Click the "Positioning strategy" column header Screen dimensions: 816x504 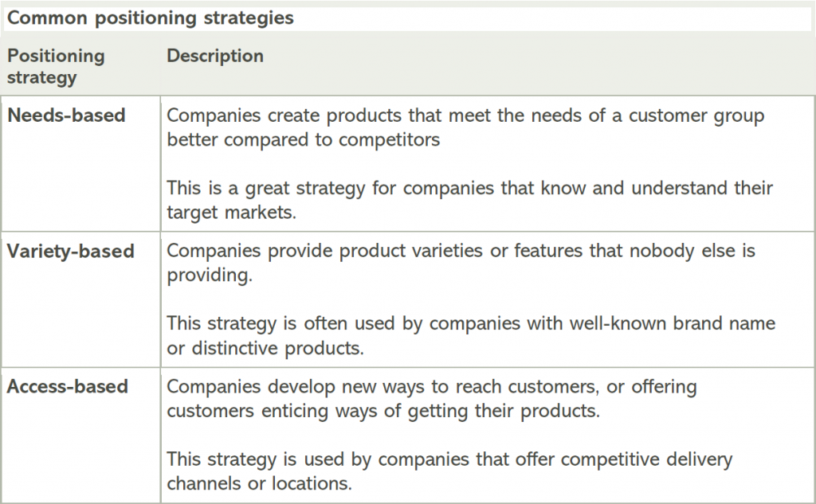56,67
